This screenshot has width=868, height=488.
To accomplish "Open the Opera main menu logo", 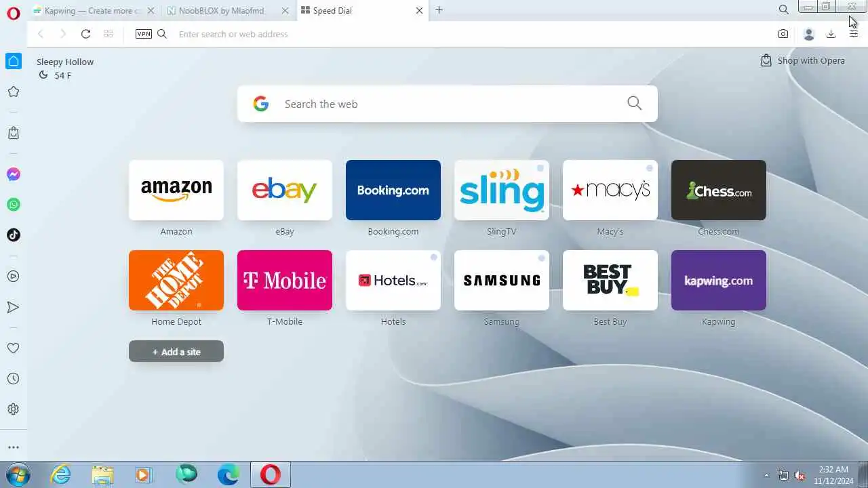I will [13, 12].
